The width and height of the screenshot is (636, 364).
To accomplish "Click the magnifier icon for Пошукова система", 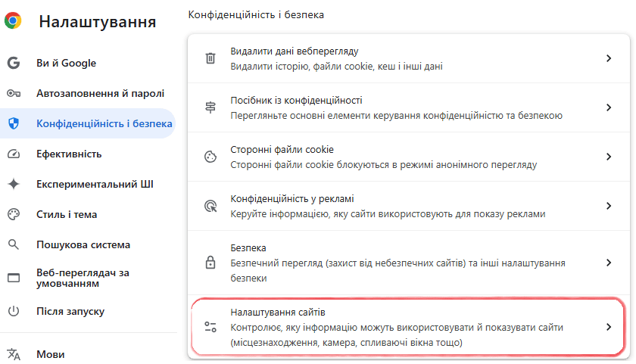I will coord(14,244).
